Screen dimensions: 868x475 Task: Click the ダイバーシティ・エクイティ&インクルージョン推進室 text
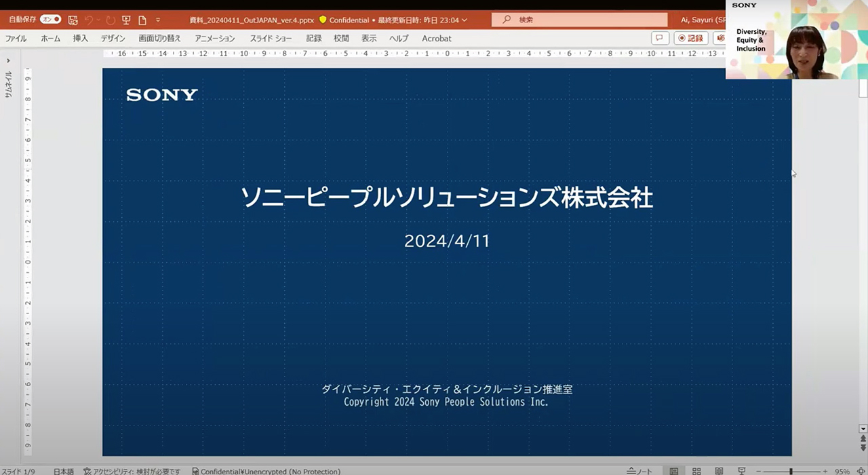(x=447, y=389)
